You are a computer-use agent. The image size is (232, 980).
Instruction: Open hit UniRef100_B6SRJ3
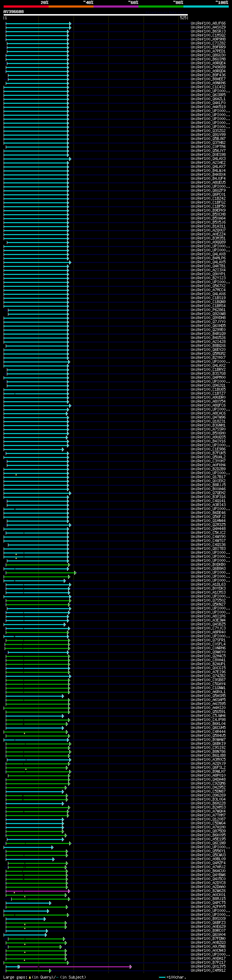tap(208, 31)
